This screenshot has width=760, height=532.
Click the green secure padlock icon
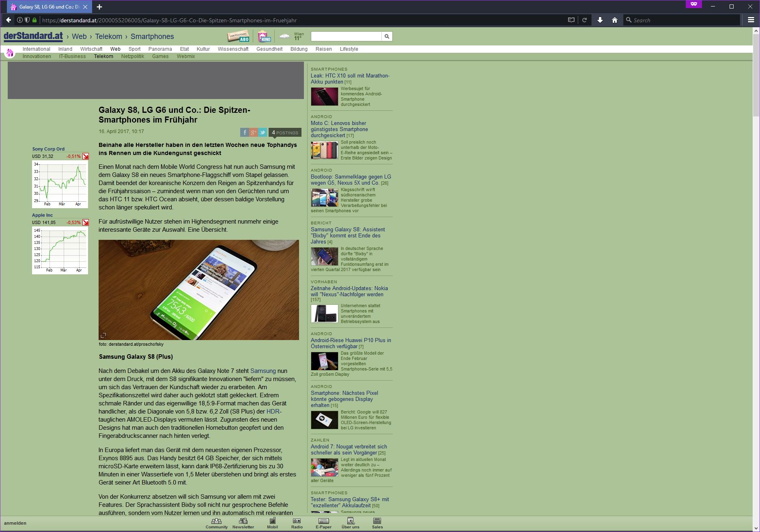34,20
